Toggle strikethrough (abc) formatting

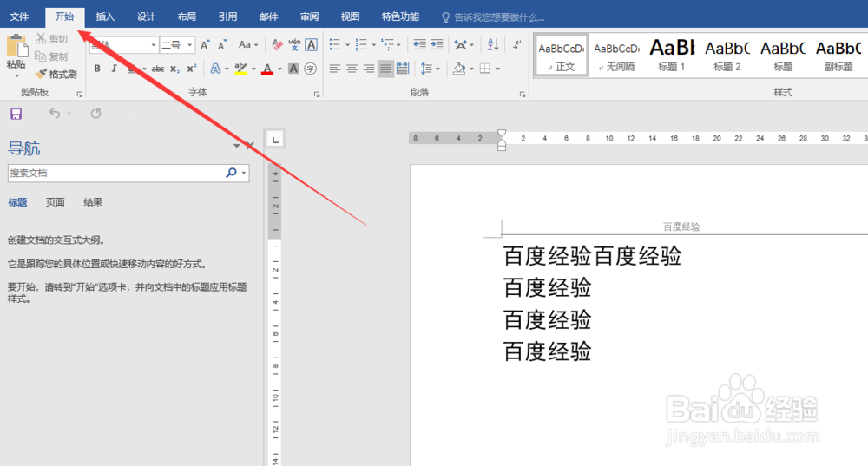[158, 69]
